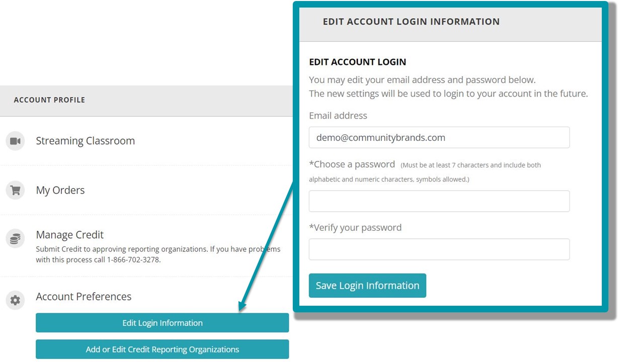
Task: Click the Verify your password label
Action: [355, 228]
